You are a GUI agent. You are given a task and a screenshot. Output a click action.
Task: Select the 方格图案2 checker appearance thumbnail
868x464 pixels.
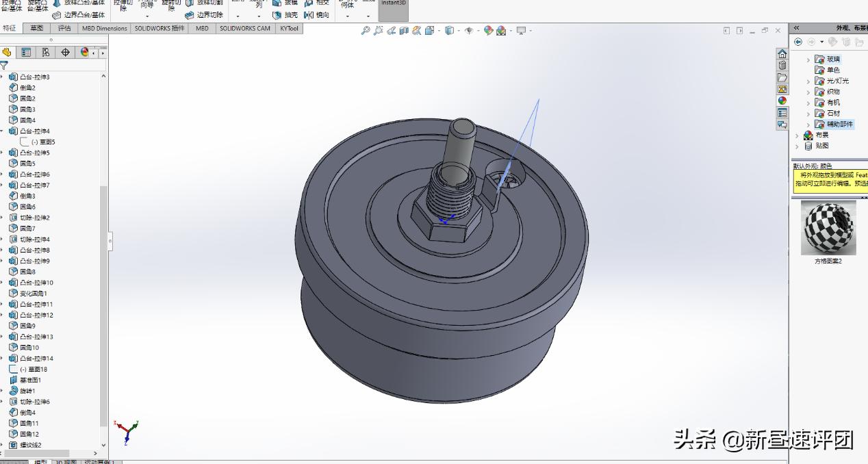point(828,229)
